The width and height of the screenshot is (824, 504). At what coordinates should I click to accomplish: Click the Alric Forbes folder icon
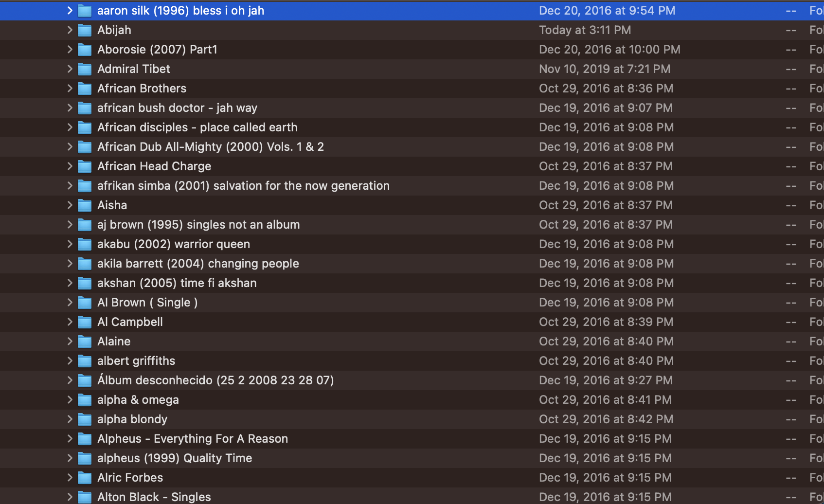click(x=85, y=478)
